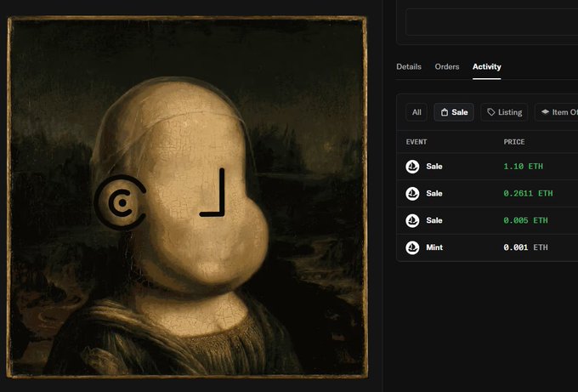Open the Orders tab

tap(447, 66)
